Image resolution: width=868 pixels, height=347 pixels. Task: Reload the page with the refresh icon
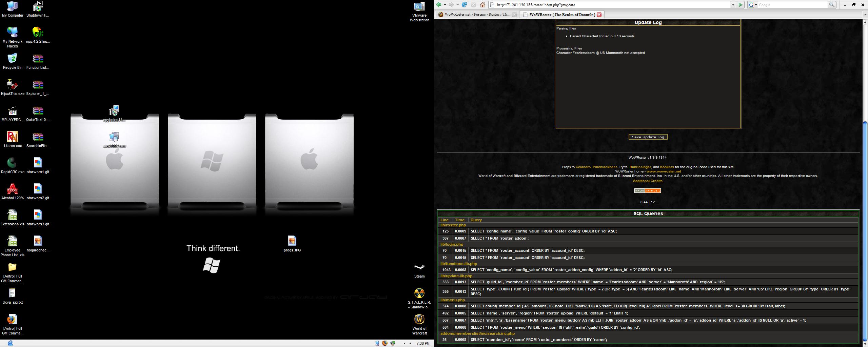pos(465,5)
